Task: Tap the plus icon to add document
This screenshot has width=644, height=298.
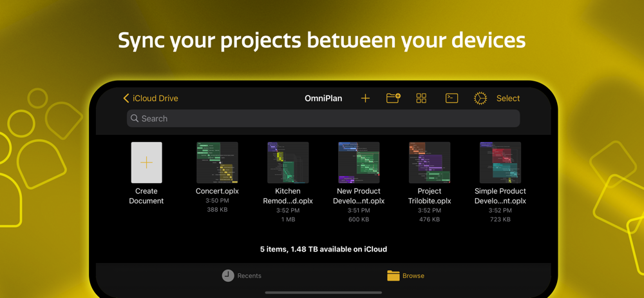Action: [x=365, y=99]
